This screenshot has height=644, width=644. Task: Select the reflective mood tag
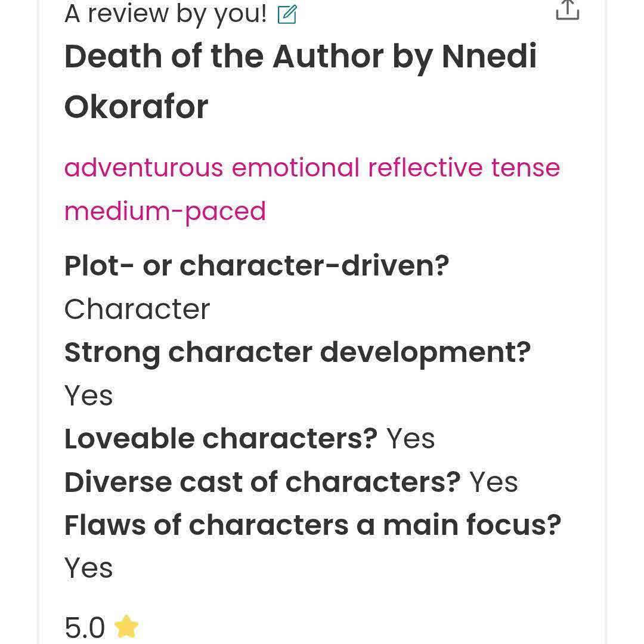pyautogui.click(x=425, y=168)
